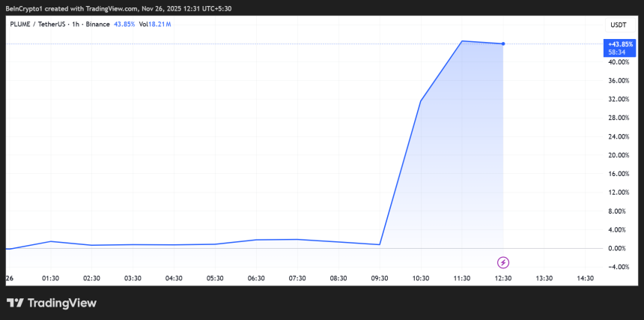Open the USDT currency selector
This screenshot has width=644, height=320.
(x=619, y=25)
